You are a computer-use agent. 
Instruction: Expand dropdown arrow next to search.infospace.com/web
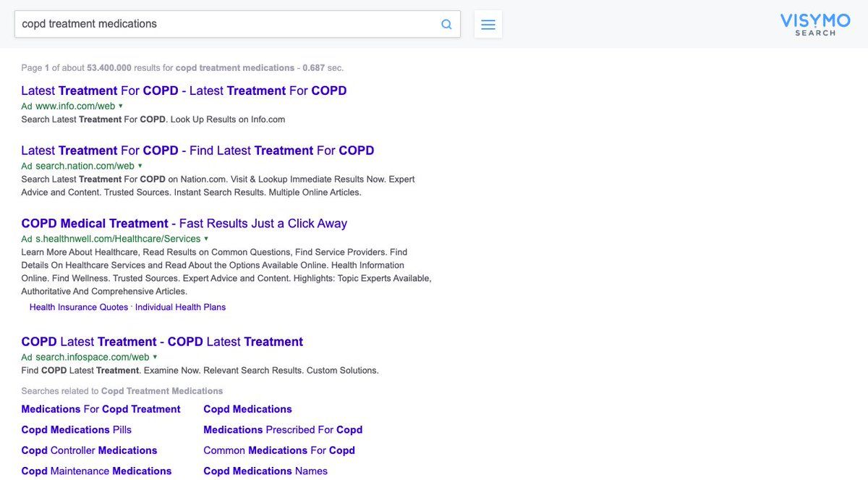[155, 357]
